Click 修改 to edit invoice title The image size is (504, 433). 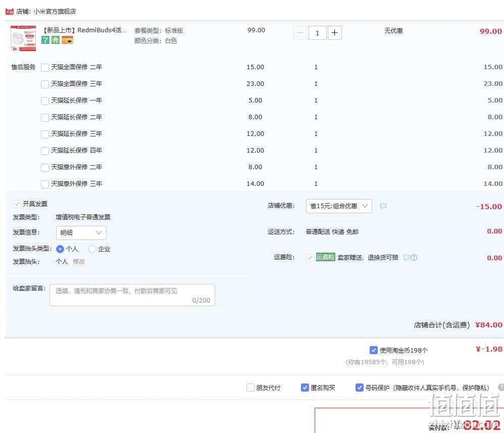79,262
